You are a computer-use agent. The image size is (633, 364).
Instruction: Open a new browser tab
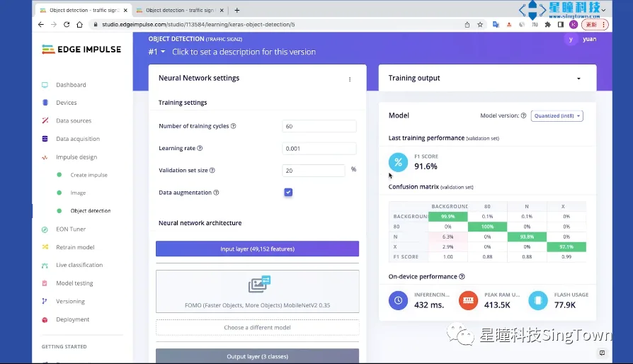237,10
